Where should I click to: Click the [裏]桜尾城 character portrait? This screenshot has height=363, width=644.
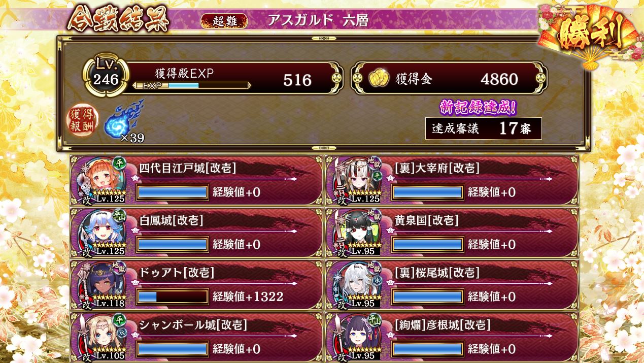coord(357,285)
